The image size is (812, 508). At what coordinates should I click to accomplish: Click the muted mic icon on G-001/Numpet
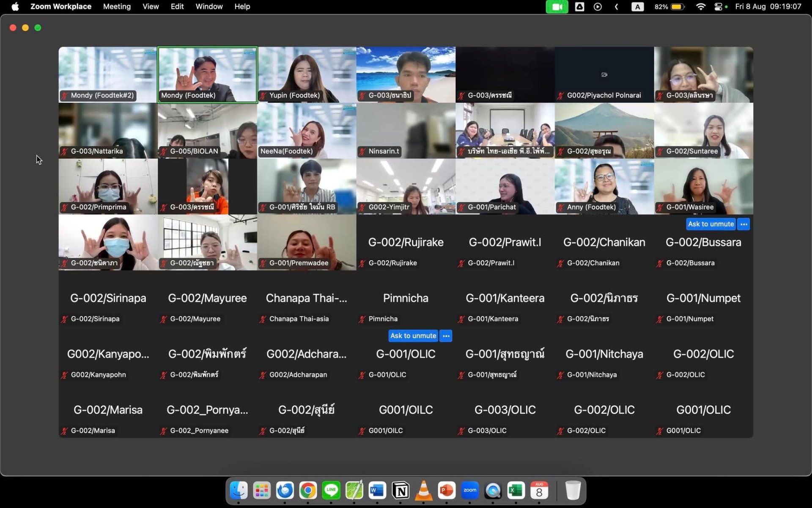point(660,319)
